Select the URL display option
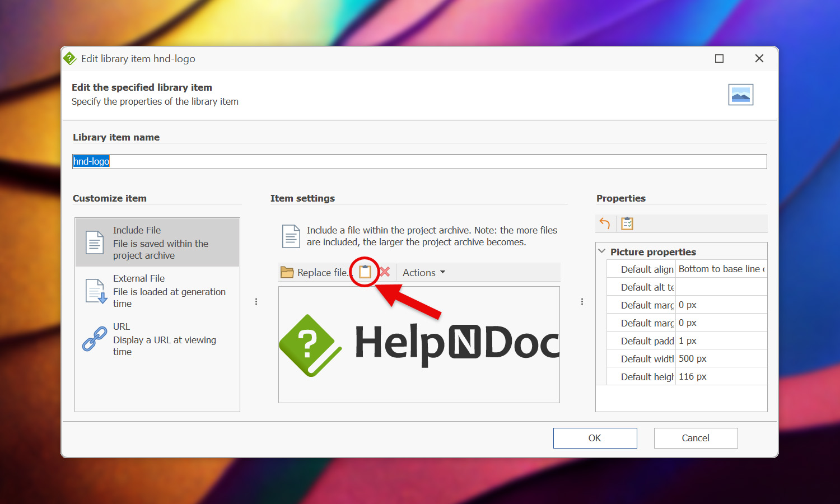 click(157, 339)
